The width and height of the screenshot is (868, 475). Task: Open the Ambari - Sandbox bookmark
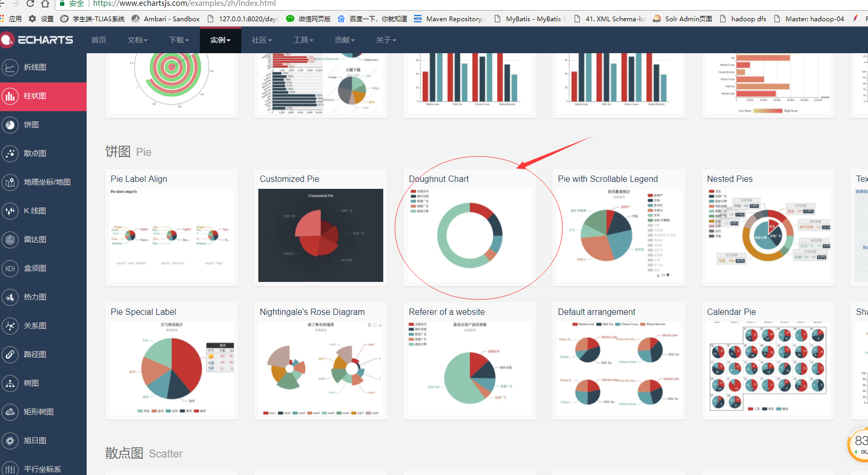tap(165, 19)
